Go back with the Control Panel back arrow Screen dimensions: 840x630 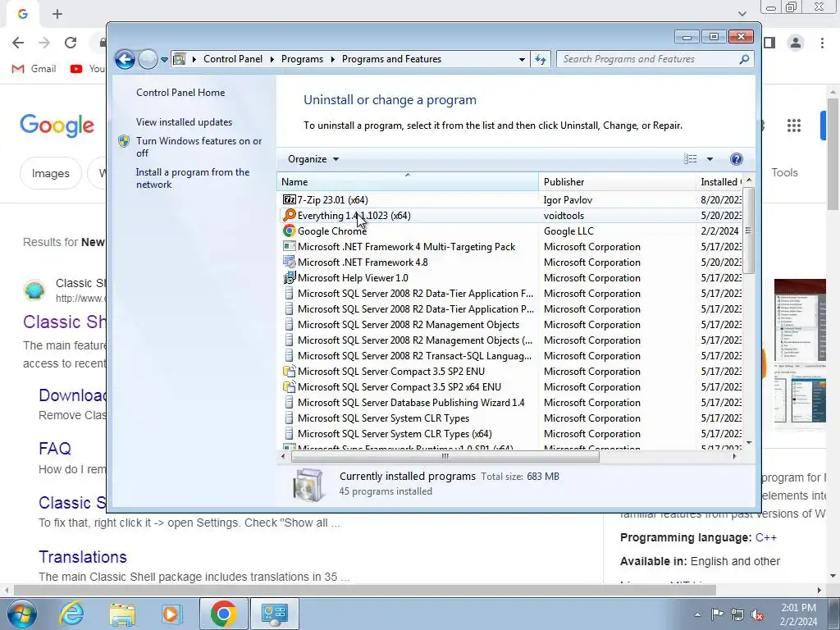tap(125, 59)
